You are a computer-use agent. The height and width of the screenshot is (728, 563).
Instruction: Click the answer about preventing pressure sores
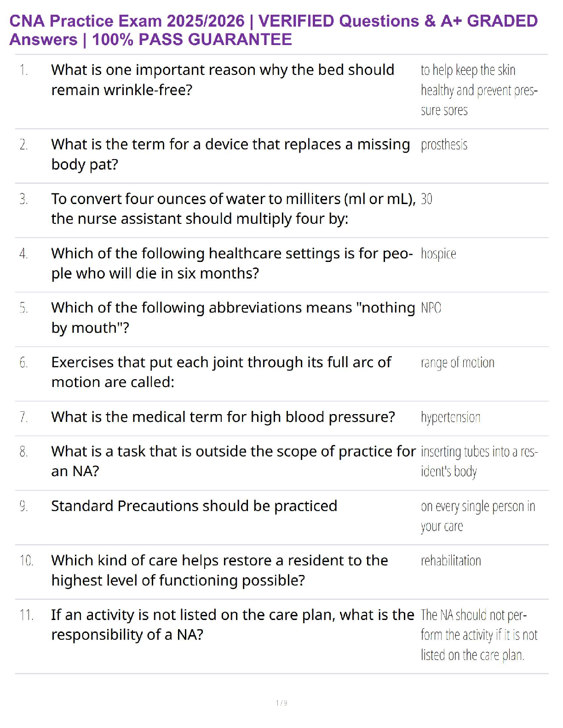[x=479, y=90]
